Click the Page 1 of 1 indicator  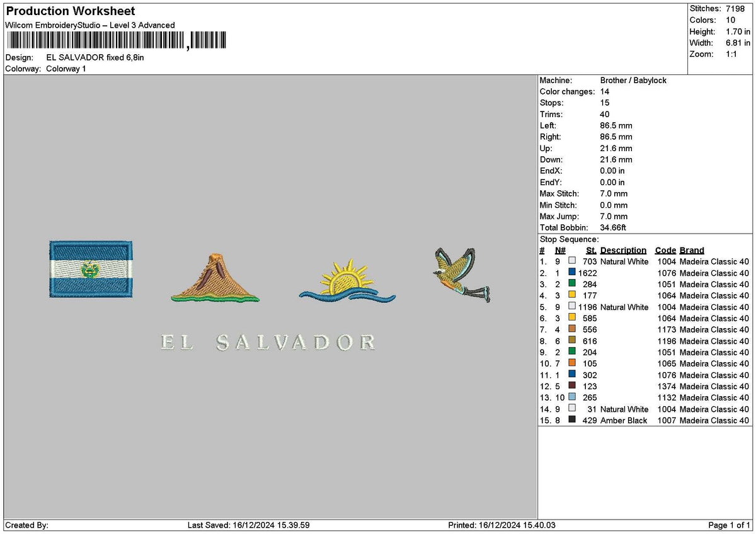tap(730, 525)
